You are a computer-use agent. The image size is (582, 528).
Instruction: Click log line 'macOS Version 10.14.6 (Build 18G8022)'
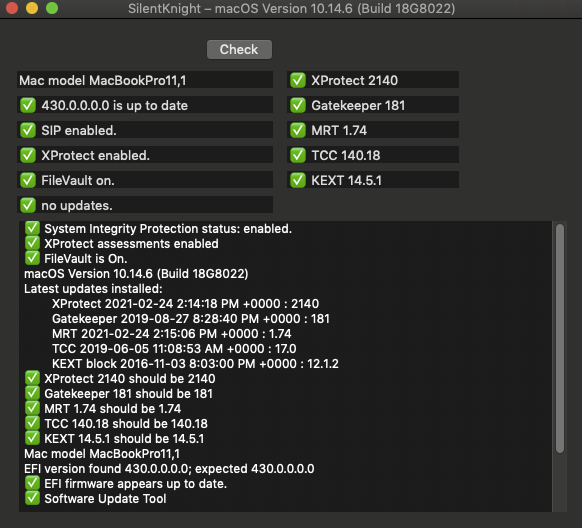136,274
